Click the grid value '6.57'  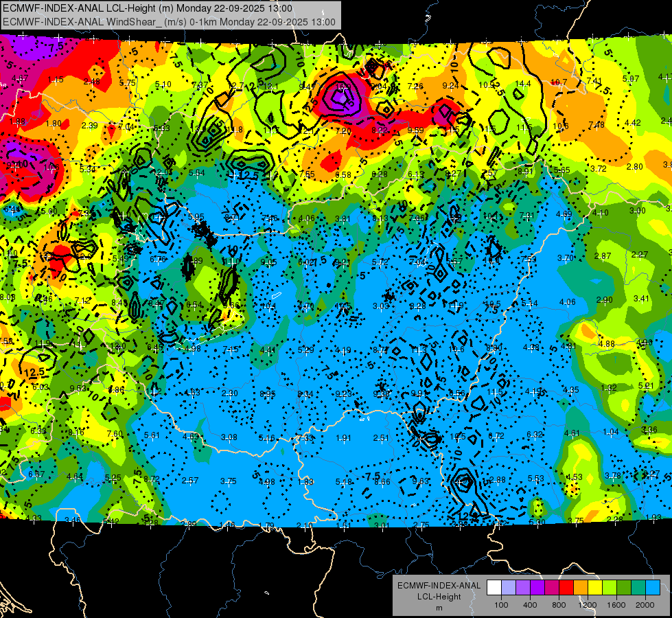click(x=36, y=474)
